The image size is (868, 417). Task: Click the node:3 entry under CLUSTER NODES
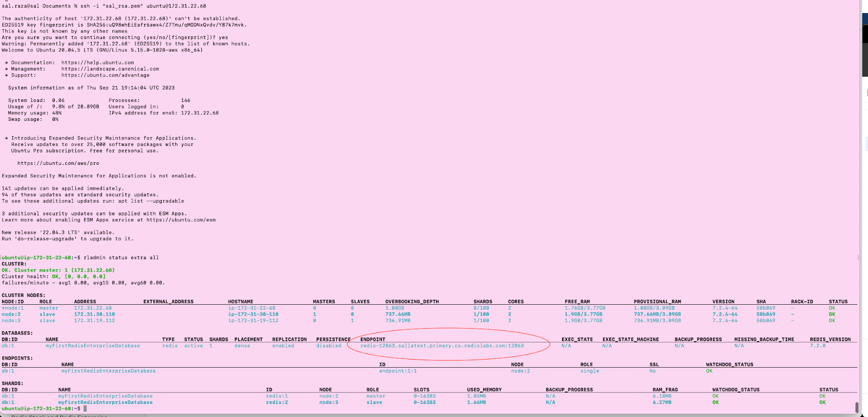click(x=11, y=320)
